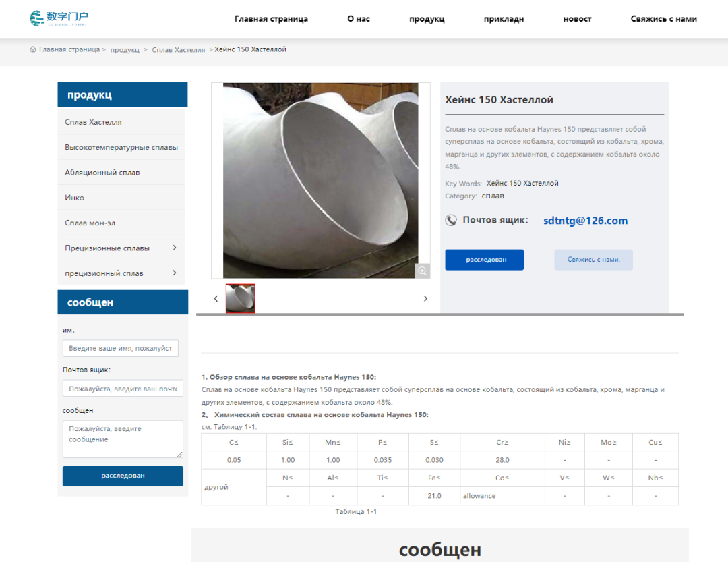Image resolution: width=728 pixels, height=562 pixels.
Task: Click the allowance table cell
Action: (x=502, y=495)
